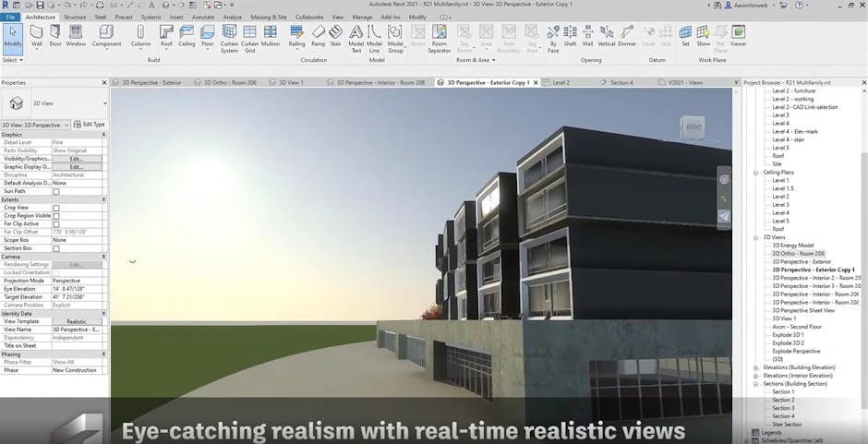The image size is (868, 444).
Task: Open the Massing & Site ribbon tab
Action: (x=269, y=18)
